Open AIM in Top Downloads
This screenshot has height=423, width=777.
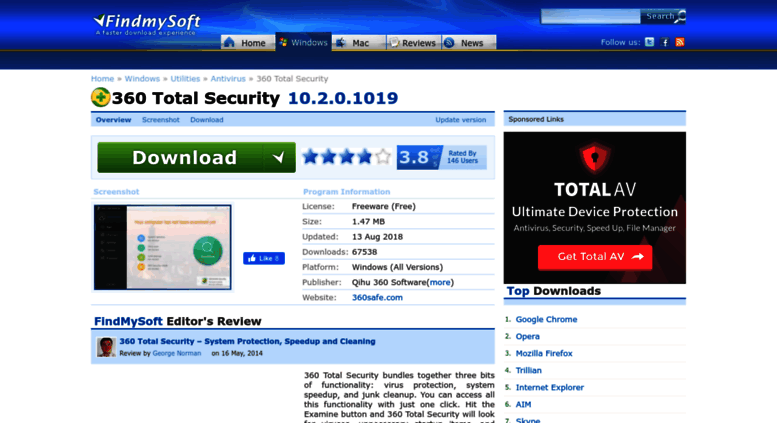[523, 404]
